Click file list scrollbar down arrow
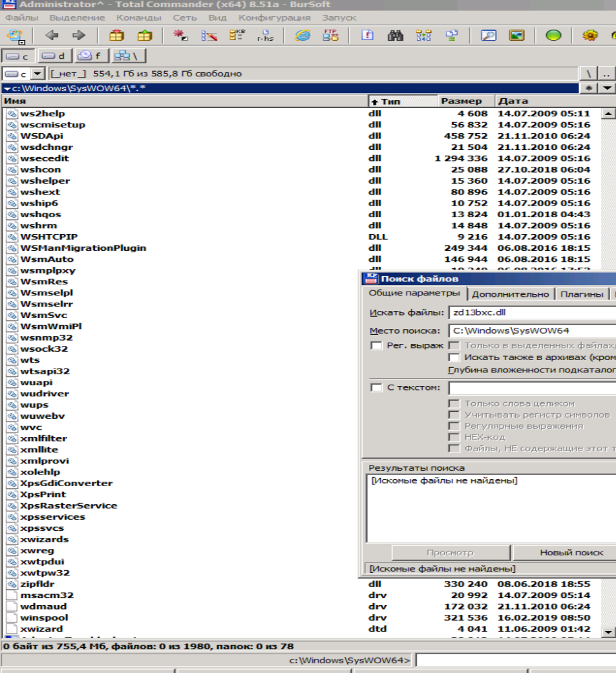Screen dimensions: 616x673 608,632
